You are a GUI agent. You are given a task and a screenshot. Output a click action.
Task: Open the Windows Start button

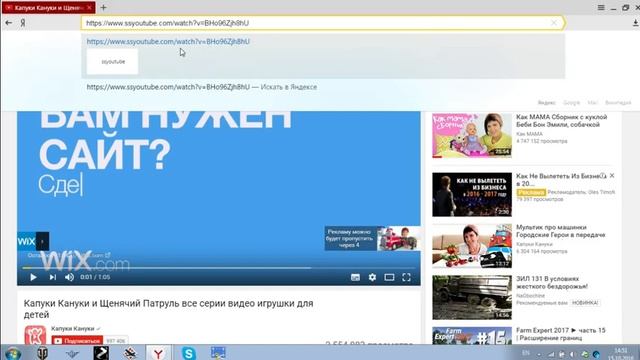click(13, 353)
